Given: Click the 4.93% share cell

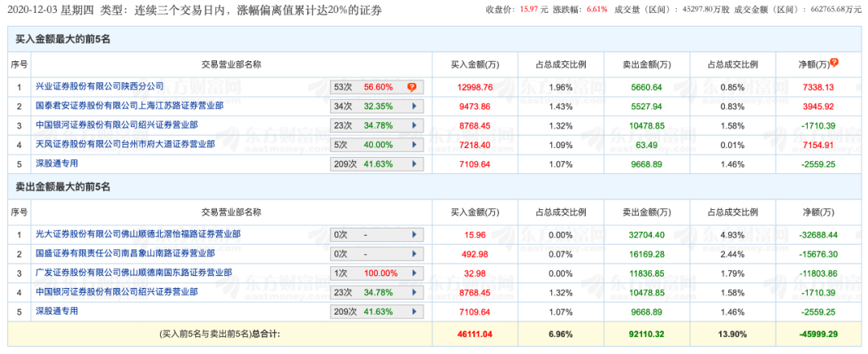Looking at the screenshot, I should pos(733,235).
